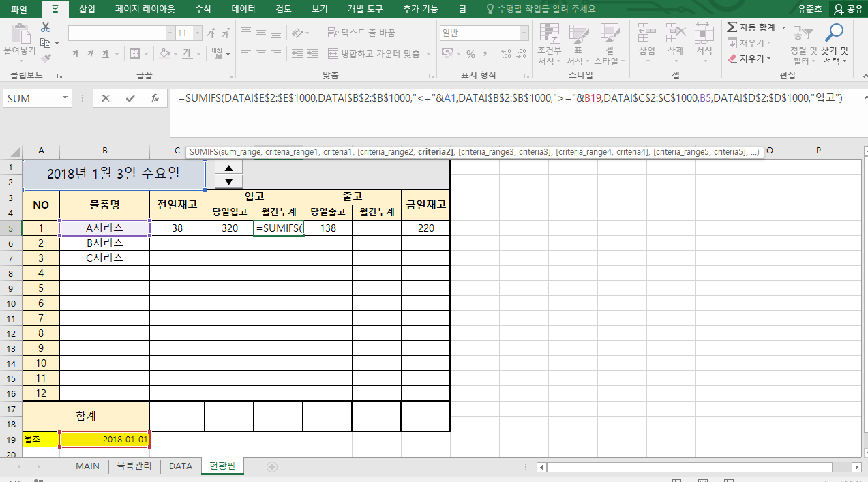Switch to the 목록관리 sheet tab
This screenshot has height=482, width=868.
coord(134,466)
